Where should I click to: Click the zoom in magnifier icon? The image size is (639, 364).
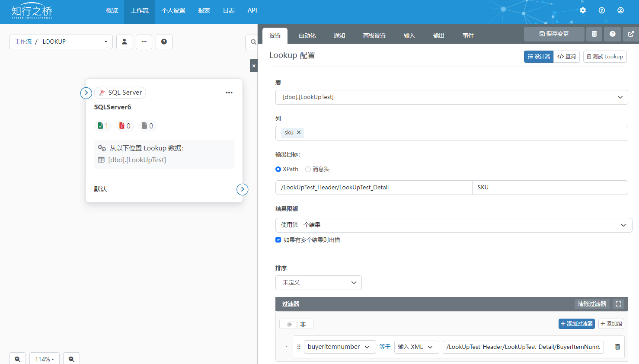pyautogui.click(x=18, y=359)
